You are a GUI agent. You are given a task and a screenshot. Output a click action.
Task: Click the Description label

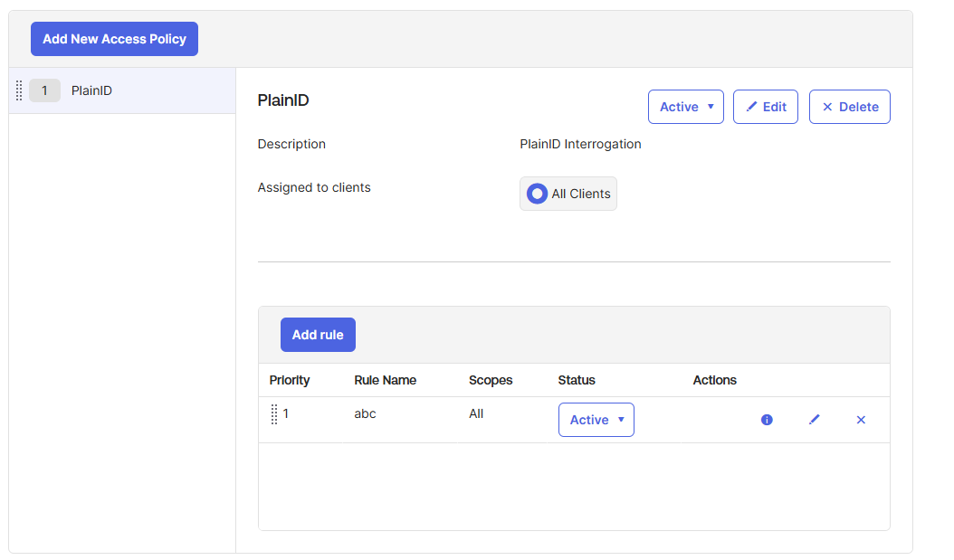(x=291, y=144)
